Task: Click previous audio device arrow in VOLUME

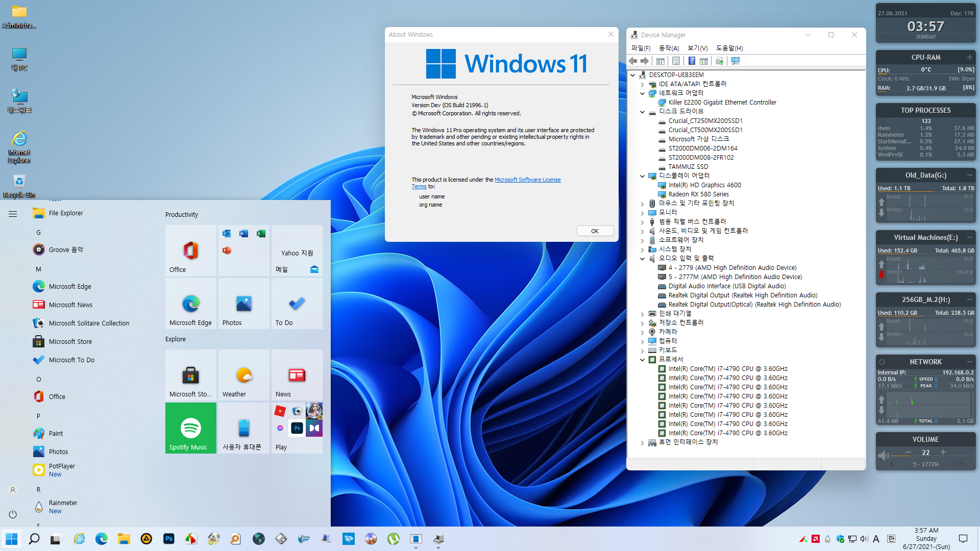Action: [x=892, y=464]
